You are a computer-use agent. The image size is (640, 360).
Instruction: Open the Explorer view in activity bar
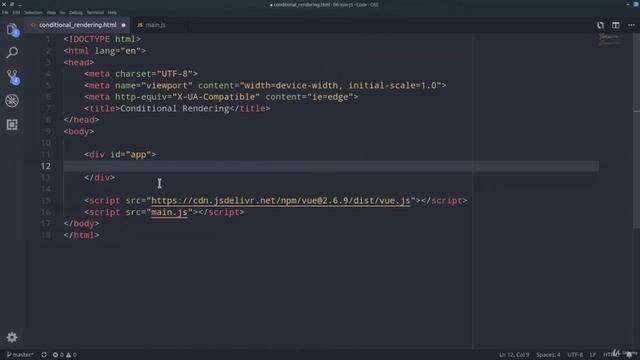[x=12, y=29]
